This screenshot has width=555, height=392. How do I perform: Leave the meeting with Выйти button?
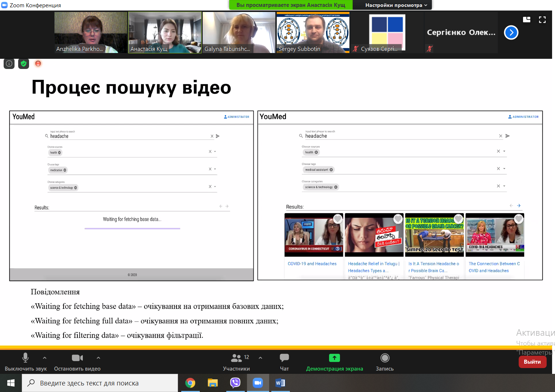point(532,362)
